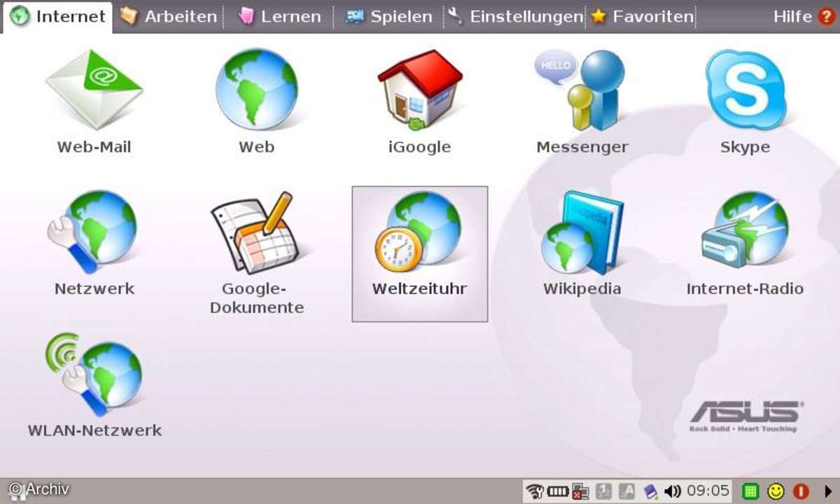Go to the Spielen tab
Image resolution: width=840 pixels, height=504 pixels.
click(389, 16)
